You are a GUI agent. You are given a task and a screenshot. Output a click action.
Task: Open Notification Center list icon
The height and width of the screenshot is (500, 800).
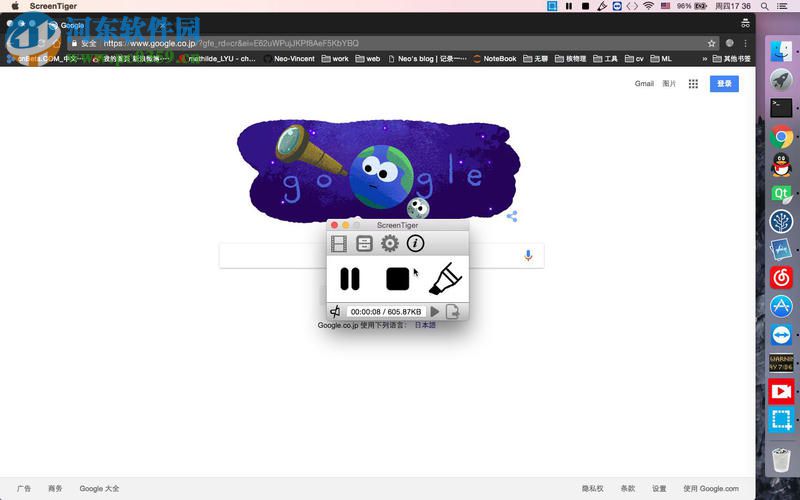pyautogui.click(x=782, y=6)
